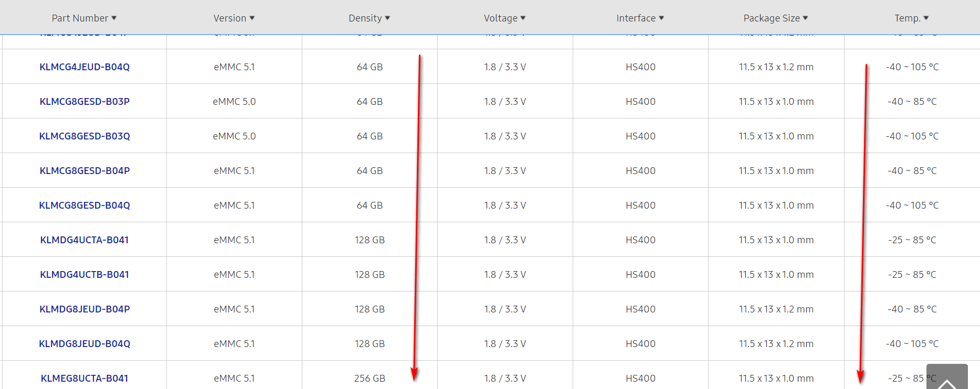980x389 pixels.
Task: Select HS400 interface in KLMCG4JEUD-B04Q row
Action: 640,67
